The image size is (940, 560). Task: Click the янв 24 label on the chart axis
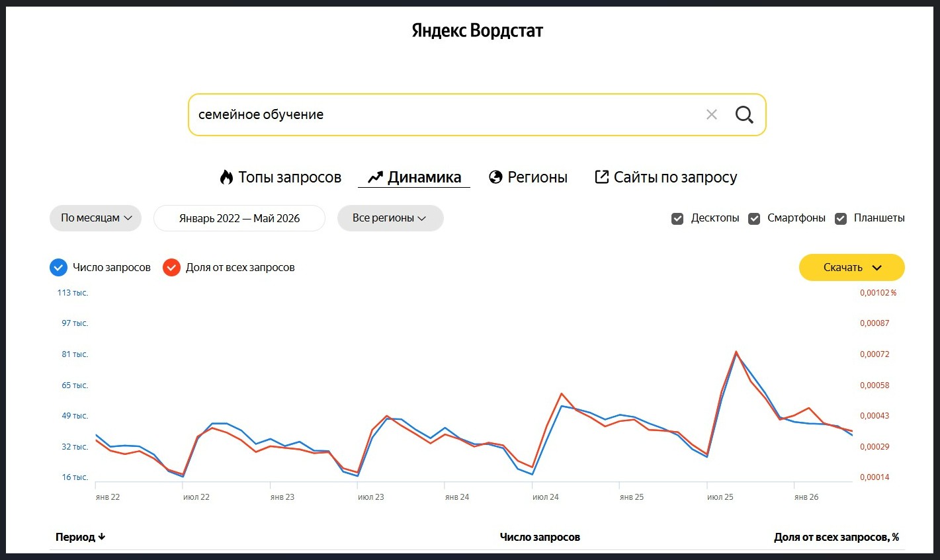tap(457, 497)
